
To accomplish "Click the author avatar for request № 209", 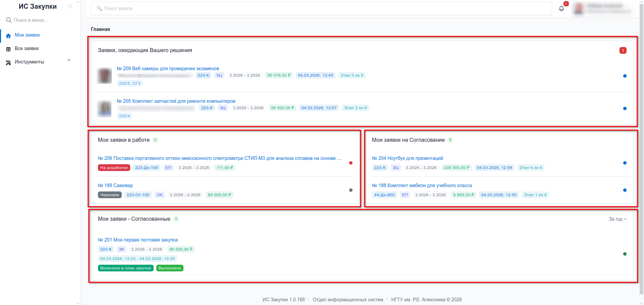I will [x=104, y=76].
